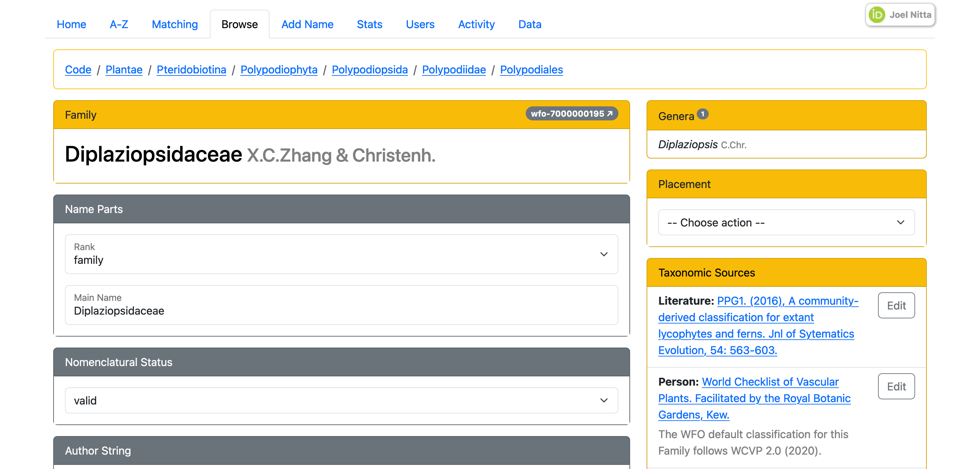
Task: Navigate to Polypodiales in the breadcrumb
Action: click(x=531, y=70)
